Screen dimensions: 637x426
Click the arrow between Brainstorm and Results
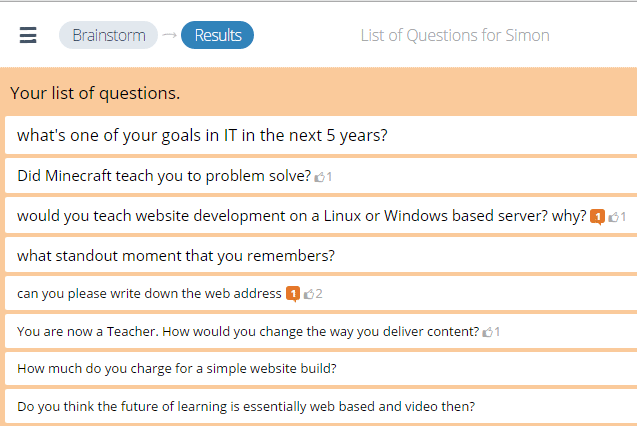tap(169, 35)
